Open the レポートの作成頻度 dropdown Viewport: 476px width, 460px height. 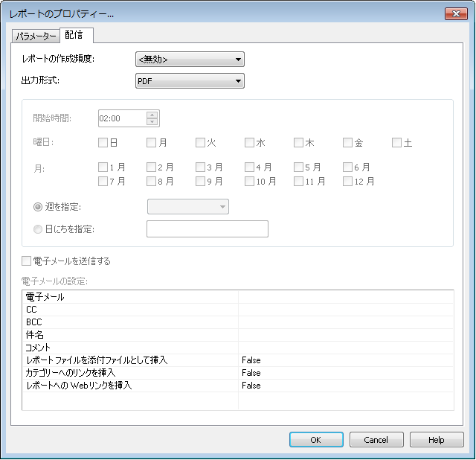click(190, 60)
